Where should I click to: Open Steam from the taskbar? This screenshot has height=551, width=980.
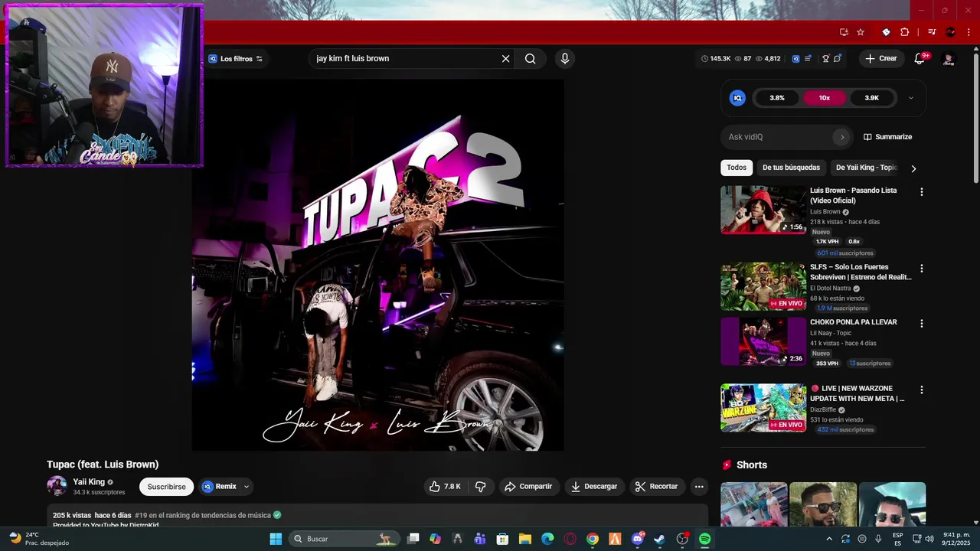tap(659, 539)
